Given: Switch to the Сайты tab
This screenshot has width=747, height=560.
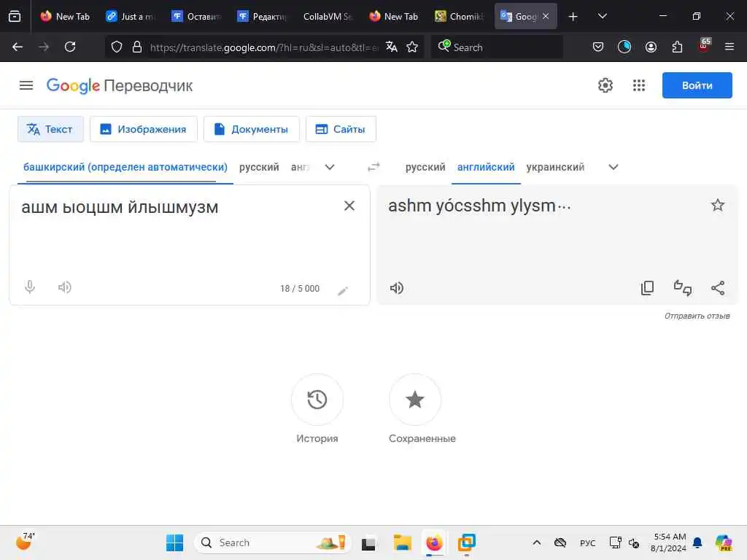Looking at the screenshot, I should point(341,129).
